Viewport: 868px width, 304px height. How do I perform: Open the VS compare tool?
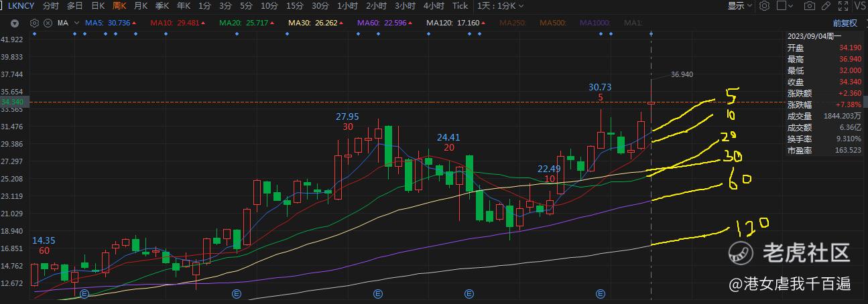pos(861,6)
